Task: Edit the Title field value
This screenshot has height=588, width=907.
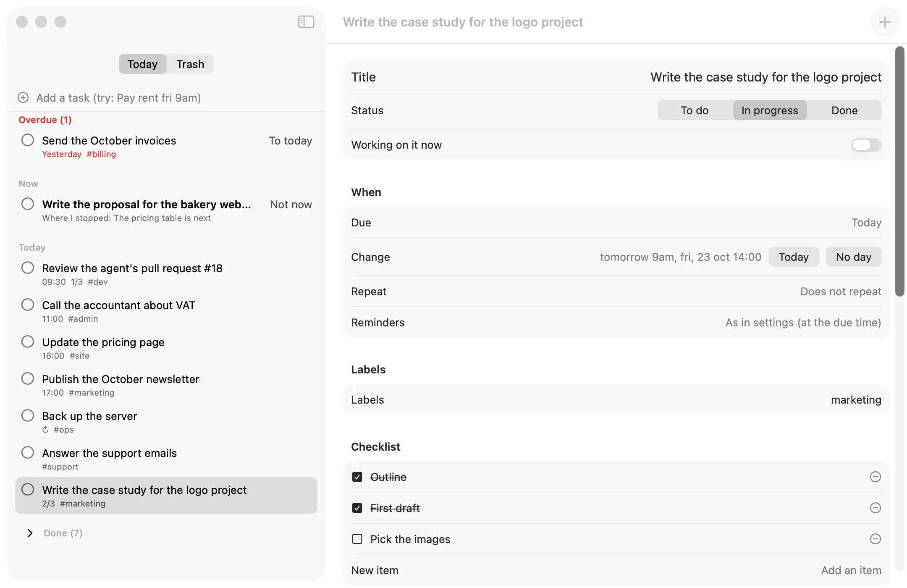Action: click(765, 77)
